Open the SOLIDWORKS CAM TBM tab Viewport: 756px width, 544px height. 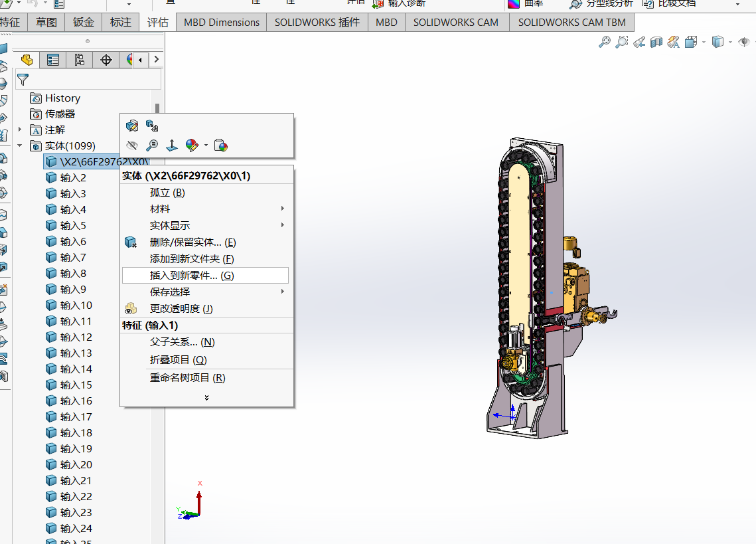click(572, 22)
